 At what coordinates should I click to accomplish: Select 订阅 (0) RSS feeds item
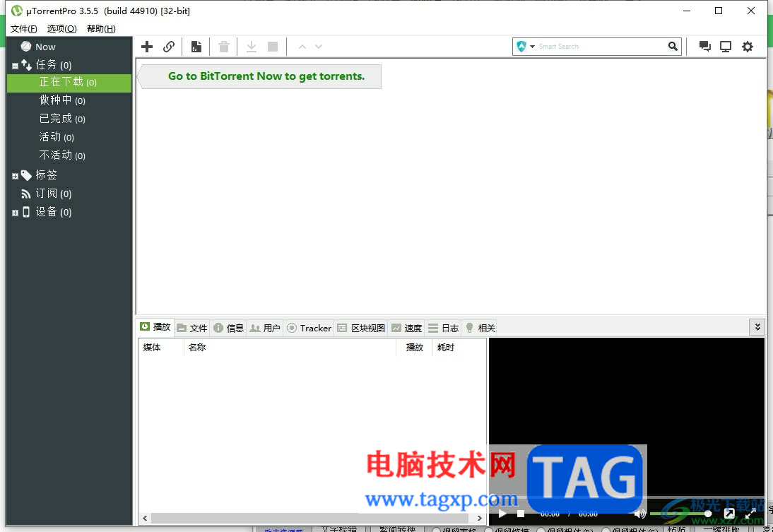point(53,194)
